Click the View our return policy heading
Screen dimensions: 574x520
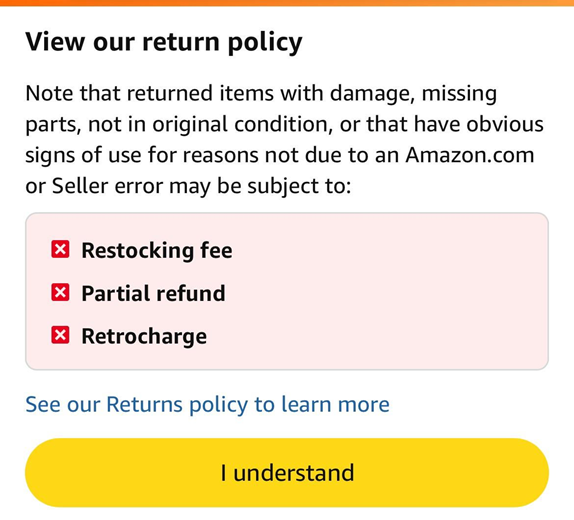pos(164,42)
